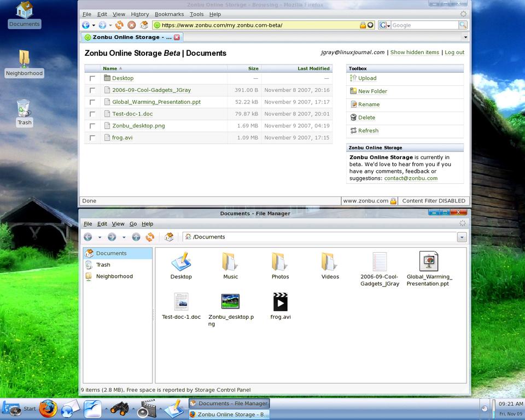Open the Go menu in File Manager

133,224
